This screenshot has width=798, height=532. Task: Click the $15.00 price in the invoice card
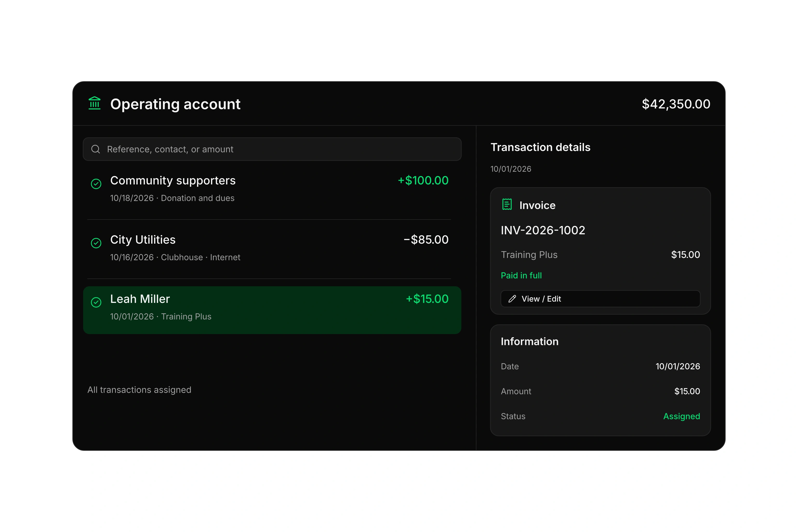pos(685,255)
